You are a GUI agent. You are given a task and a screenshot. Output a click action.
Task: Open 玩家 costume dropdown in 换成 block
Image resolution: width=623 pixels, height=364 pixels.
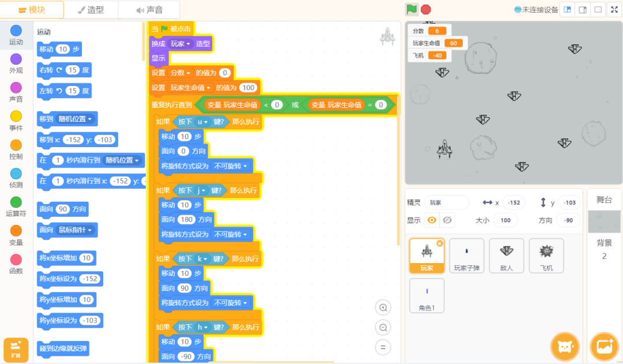pyautogui.click(x=181, y=44)
